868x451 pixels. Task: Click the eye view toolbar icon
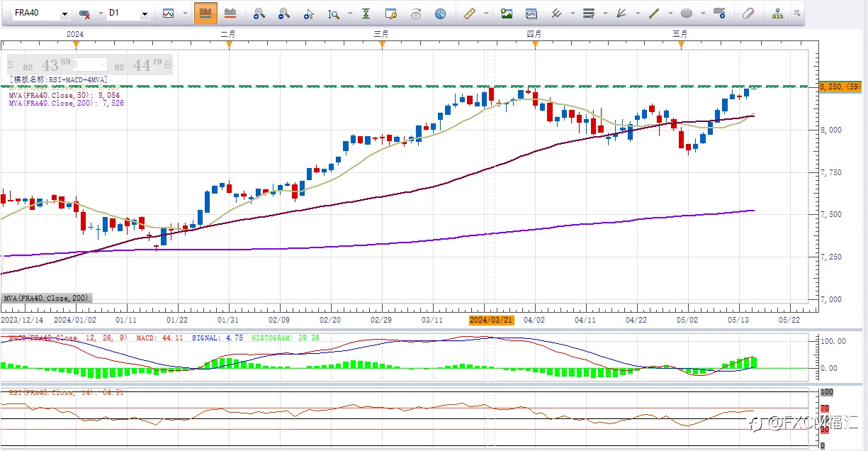tap(416, 13)
